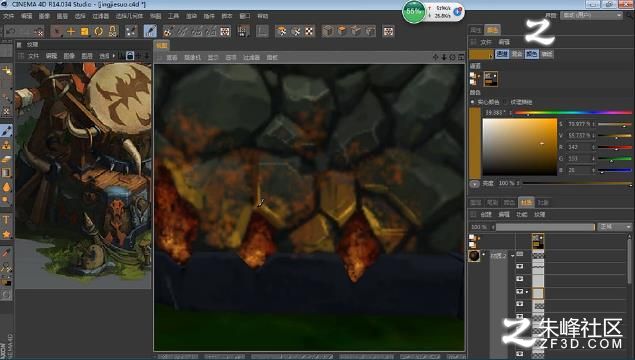The image size is (635, 360).
Task: Toggle the topmost layer eye visibility icon
Action: click(520, 254)
